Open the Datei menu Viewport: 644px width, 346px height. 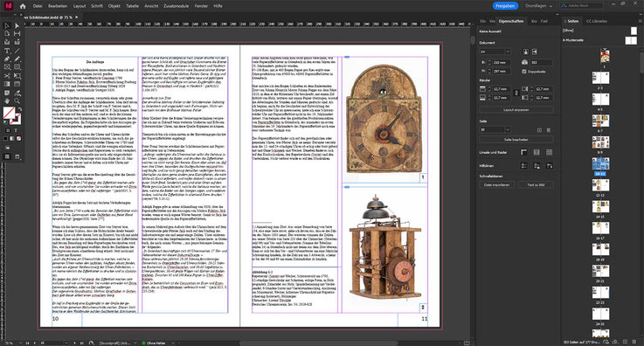(x=38, y=6)
